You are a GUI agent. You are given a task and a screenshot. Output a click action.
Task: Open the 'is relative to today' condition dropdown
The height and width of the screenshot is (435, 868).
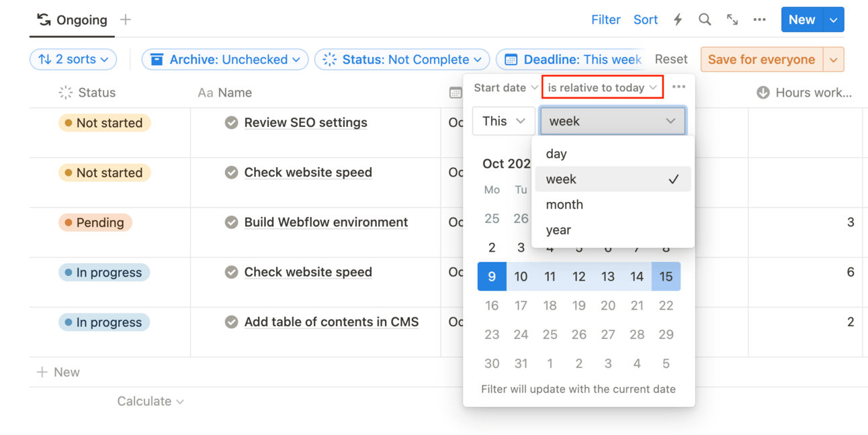[x=602, y=87]
